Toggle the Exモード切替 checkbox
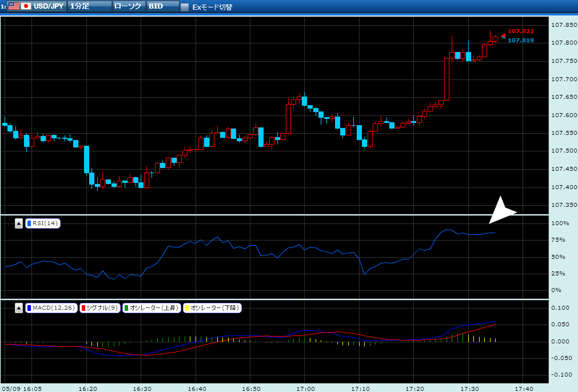578x392 pixels. (185, 7)
